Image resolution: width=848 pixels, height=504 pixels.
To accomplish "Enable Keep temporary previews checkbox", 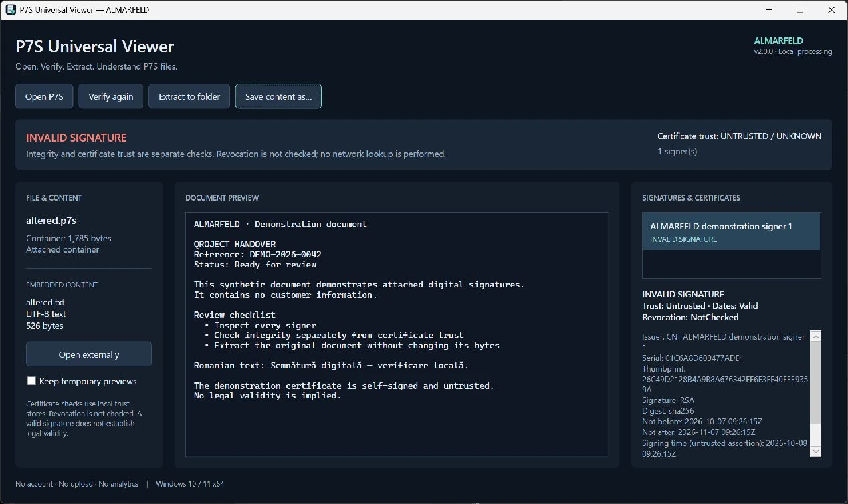I will coord(31,381).
